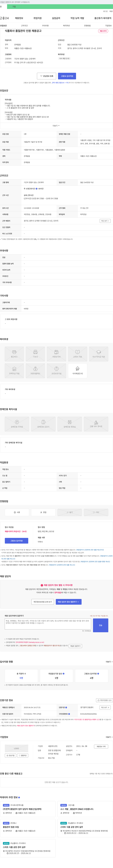Open the 출산휴가·육아휴직 menu

pos(103,18)
